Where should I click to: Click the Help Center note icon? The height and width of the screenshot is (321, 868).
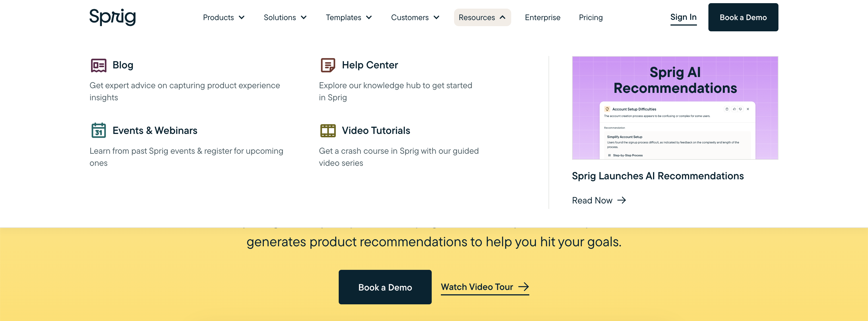328,65
